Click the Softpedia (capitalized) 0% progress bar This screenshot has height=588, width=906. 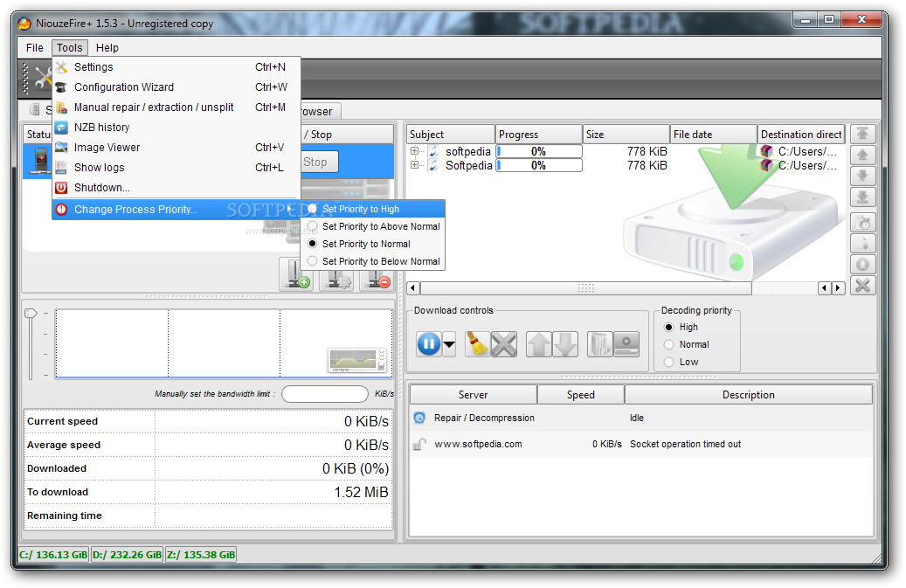(x=539, y=165)
